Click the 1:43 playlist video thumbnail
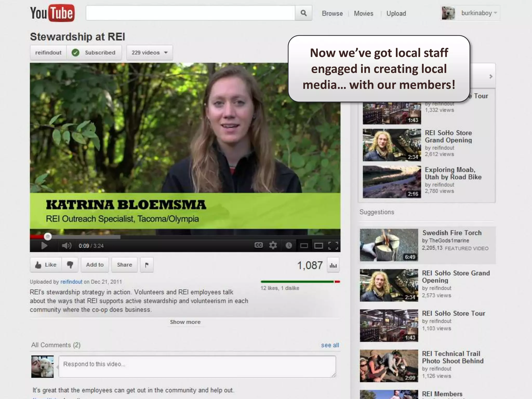Viewport: 532px width, 399px height. coord(392,113)
